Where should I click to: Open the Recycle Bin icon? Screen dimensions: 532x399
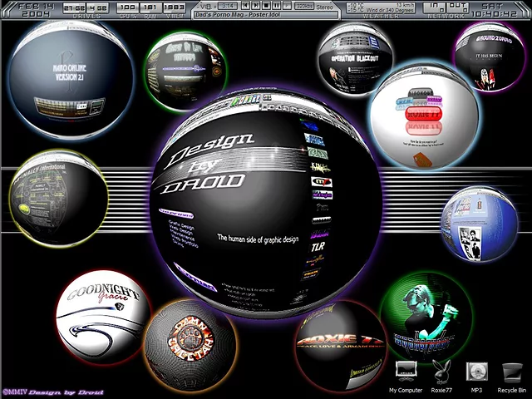tap(511, 372)
